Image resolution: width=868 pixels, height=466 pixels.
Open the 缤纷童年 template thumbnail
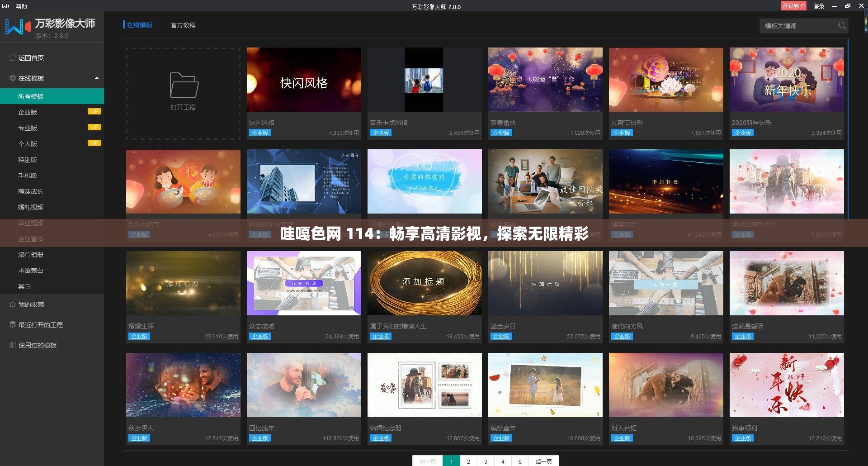tap(545, 385)
